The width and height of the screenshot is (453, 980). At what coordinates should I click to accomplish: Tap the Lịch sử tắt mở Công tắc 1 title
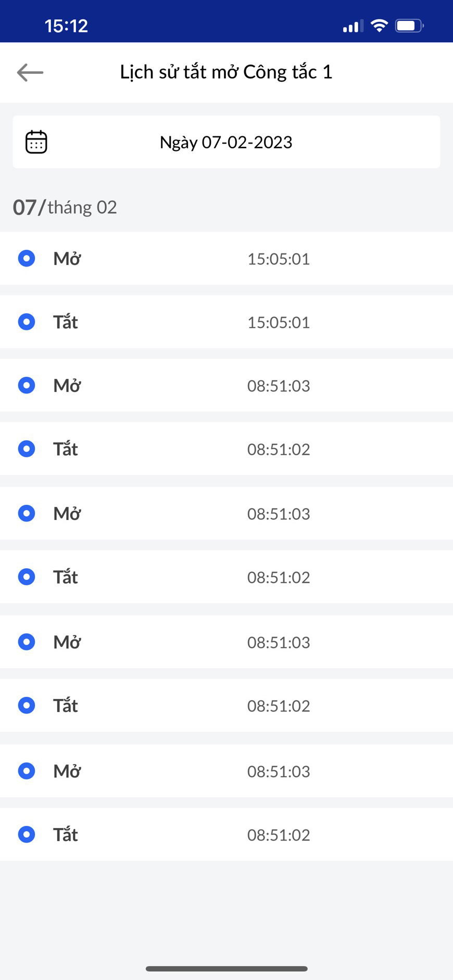pos(227,72)
